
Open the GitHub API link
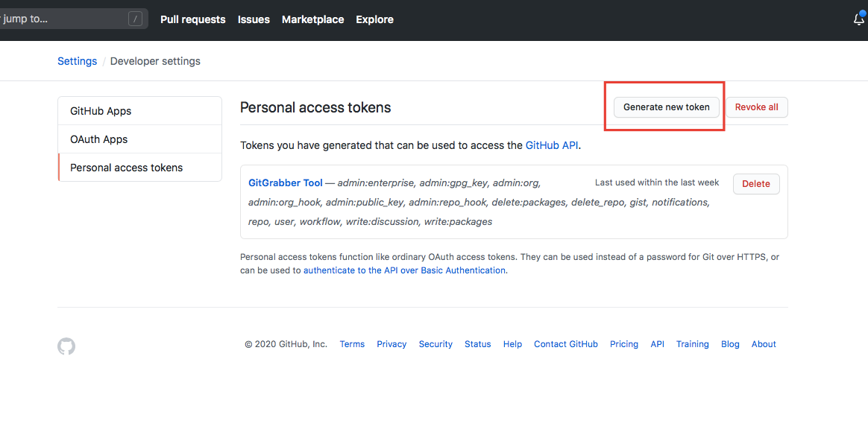coord(552,145)
